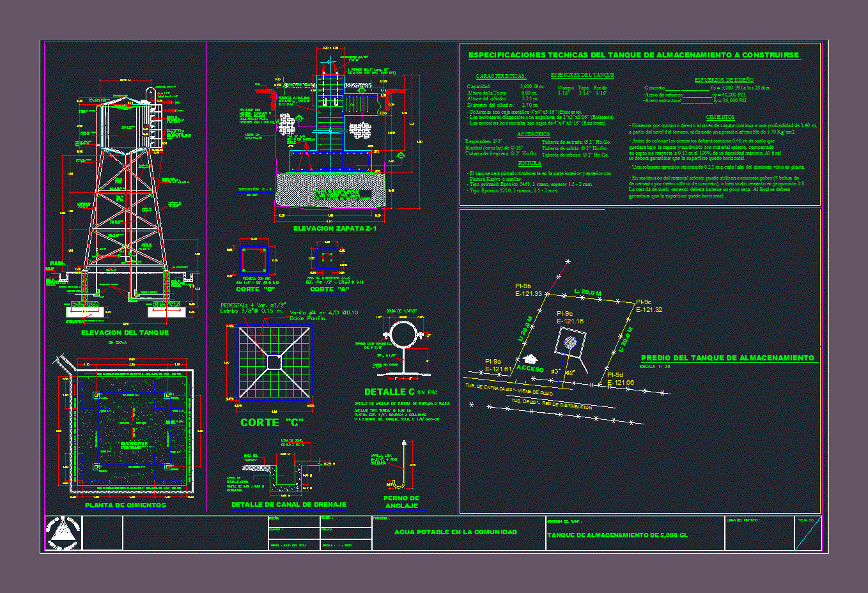This screenshot has width=868, height=593.
Task: Click the DETALLE C label
Action: pyautogui.click(x=389, y=392)
